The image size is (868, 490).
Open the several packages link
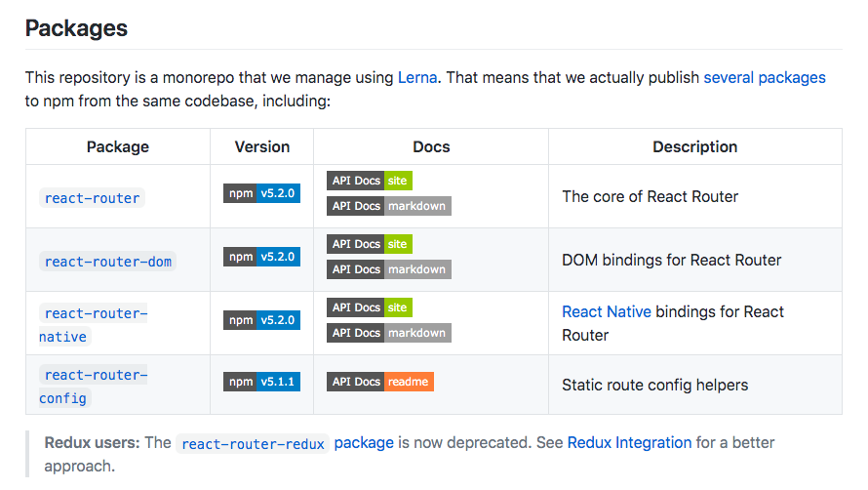tap(764, 78)
